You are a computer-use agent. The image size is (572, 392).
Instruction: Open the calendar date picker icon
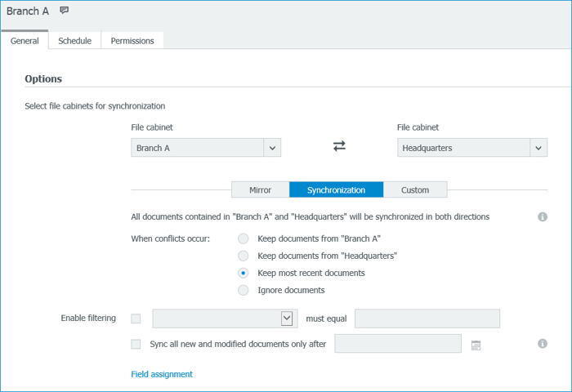[x=476, y=345]
